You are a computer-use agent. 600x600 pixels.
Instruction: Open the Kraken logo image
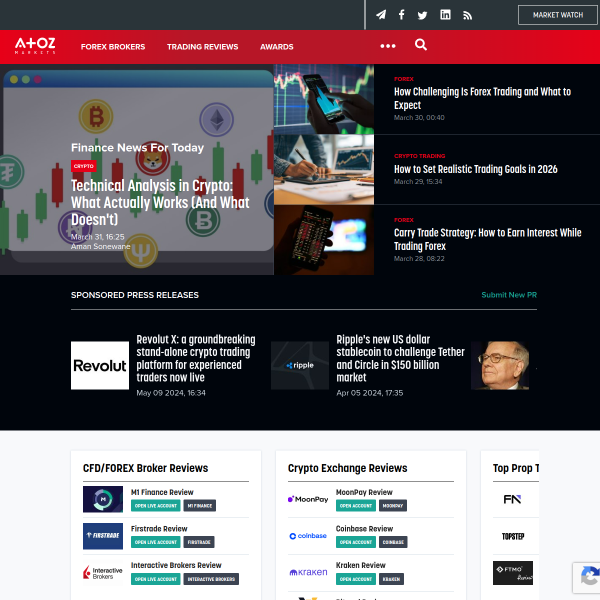[x=308, y=572]
